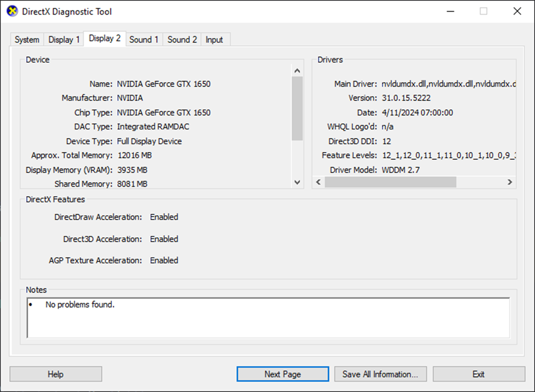Viewport: 535px width, 392px height.
Task: Go to the Input tab
Action: (214, 39)
